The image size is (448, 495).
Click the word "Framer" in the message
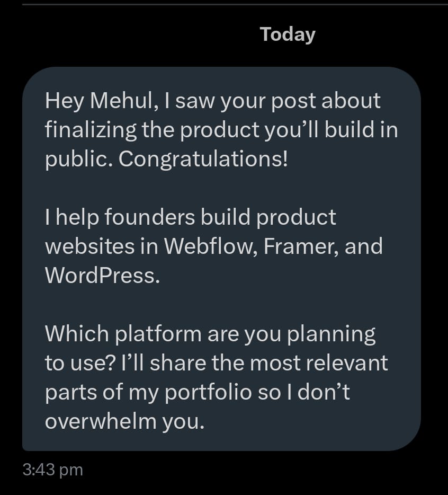tap(297, 246)
